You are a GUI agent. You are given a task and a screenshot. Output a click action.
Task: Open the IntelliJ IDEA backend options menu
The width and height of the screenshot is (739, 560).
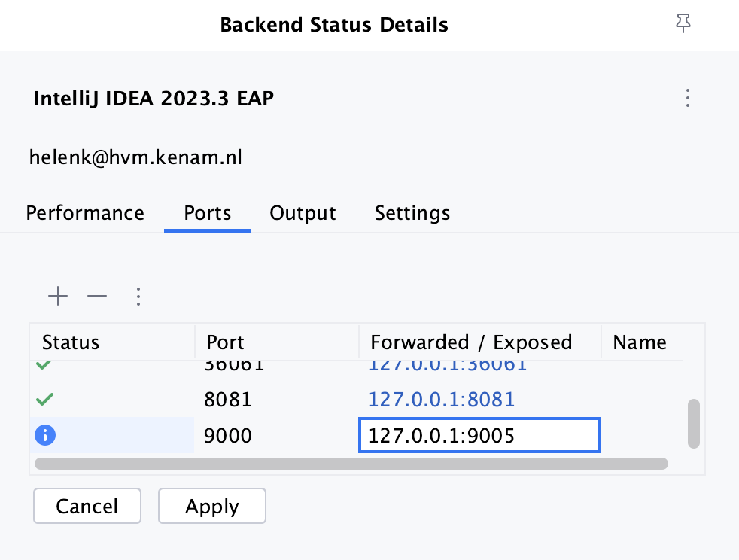coord(686,99)
